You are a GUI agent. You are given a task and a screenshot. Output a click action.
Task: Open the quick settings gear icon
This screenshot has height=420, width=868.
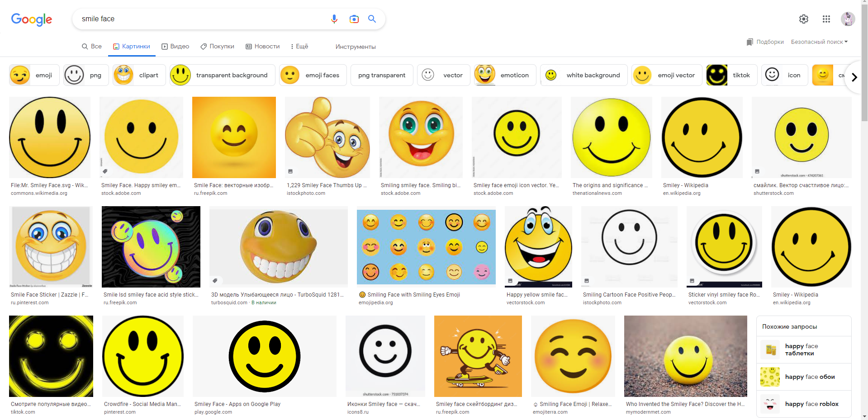(803, 19)
